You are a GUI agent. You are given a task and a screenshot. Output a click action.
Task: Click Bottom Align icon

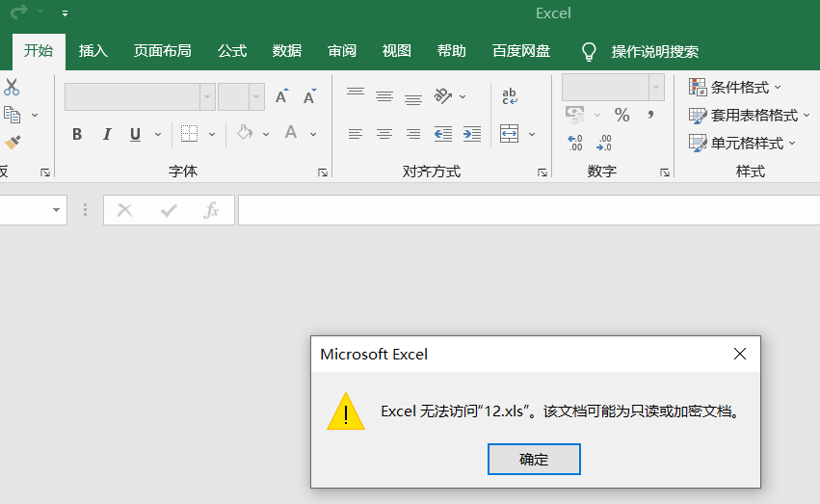click(x=413, y=100)
